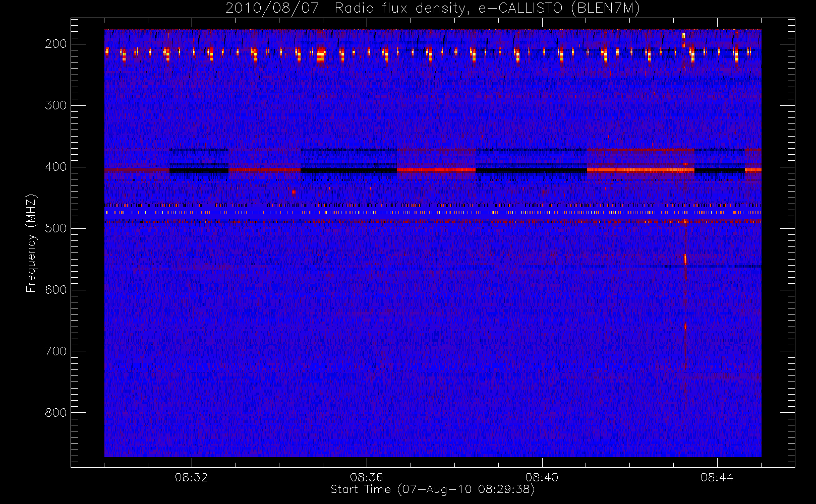Click the 08:32 time axis label
816x504 pixels.
[192, 477]
